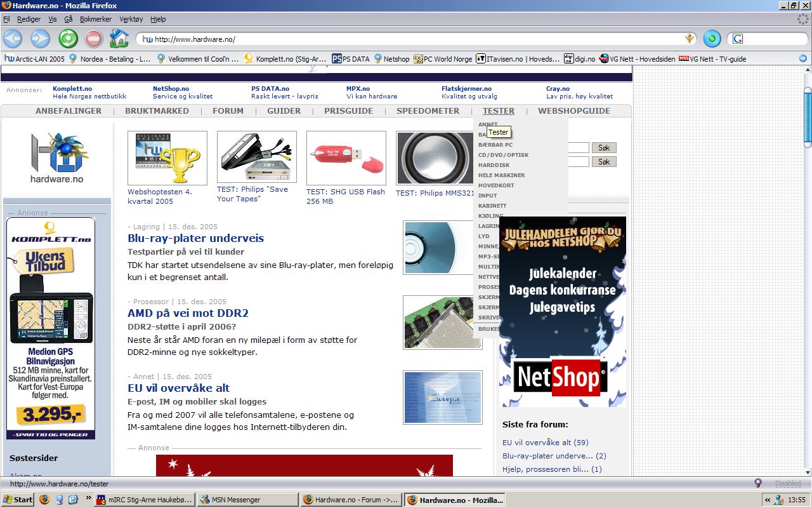
Task: Open AMD på vei mot DDR2 headline
Action: 188,313
